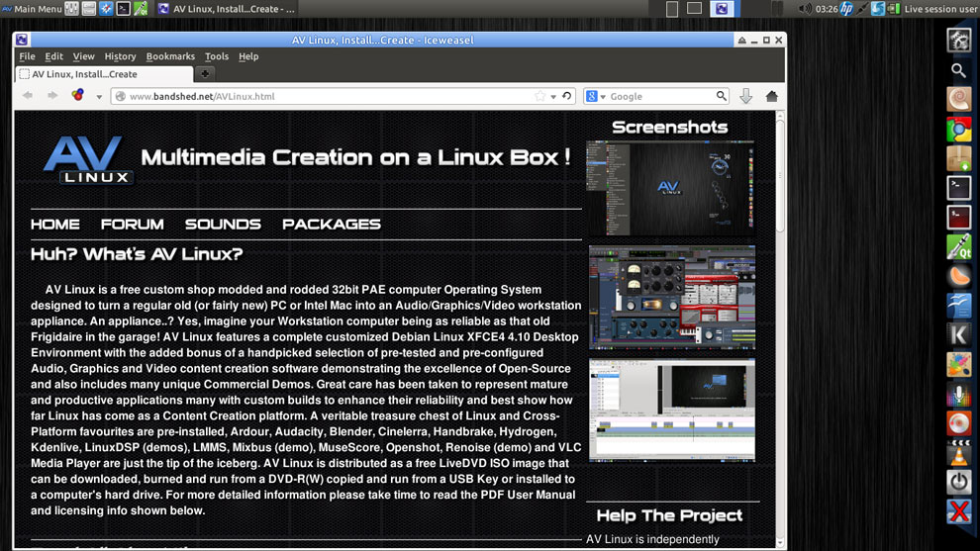980x551 pixels.
Task: Launch the microphone recorder icon in the dock
Action: pos(959,394)
